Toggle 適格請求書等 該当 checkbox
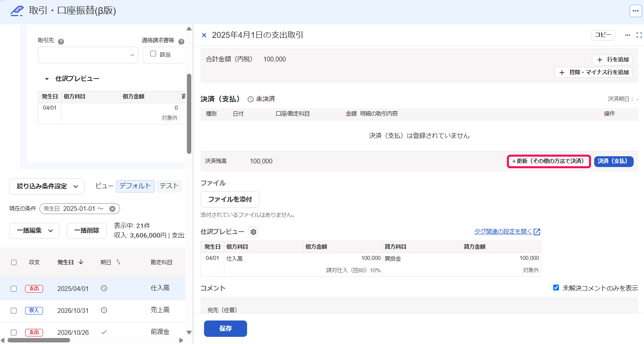 [153, 53]
